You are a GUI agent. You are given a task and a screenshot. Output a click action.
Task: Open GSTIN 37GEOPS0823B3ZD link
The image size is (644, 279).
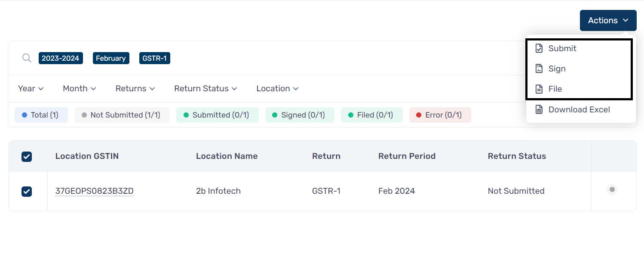click(94, 191)
